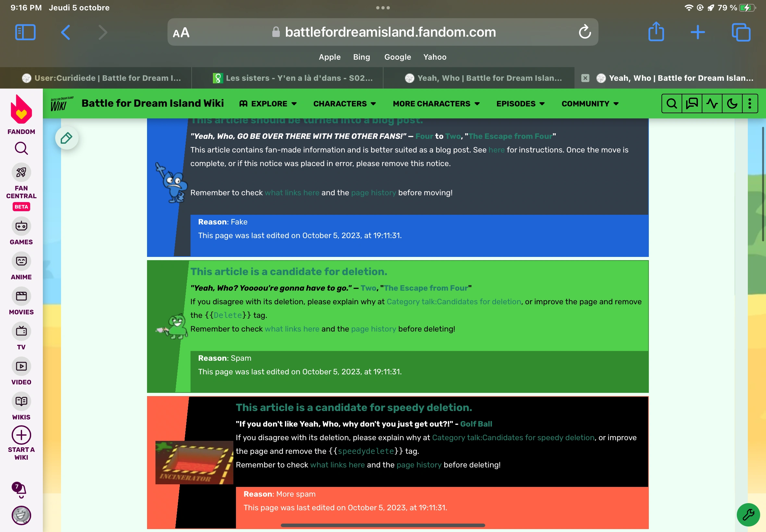Open the wiki Discuss chat bubbles icon
The image size is (766, 532).
point(692,104)
